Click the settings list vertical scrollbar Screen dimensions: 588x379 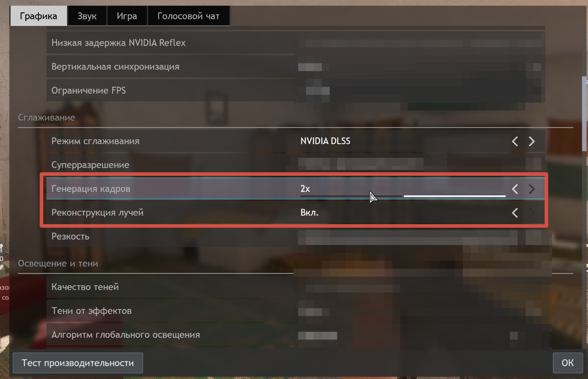coord(584,115)
